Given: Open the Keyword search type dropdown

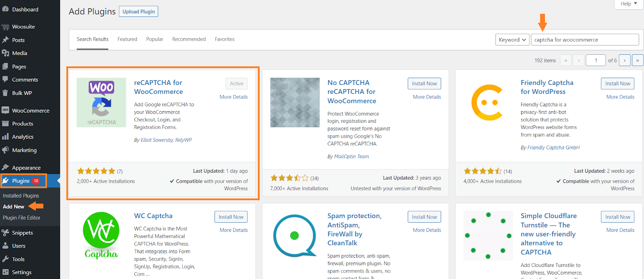Looking at the screenshot, I should point(512,39).
